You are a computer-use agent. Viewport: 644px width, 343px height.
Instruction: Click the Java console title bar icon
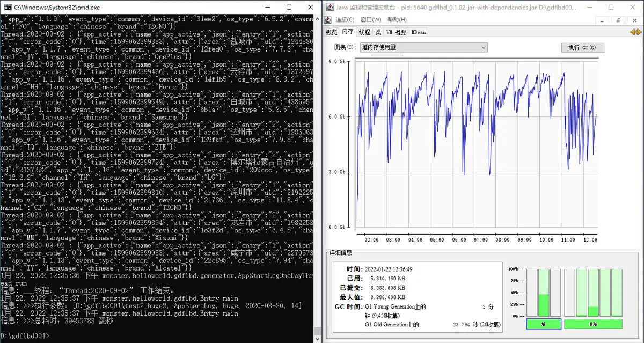[330, 8]
